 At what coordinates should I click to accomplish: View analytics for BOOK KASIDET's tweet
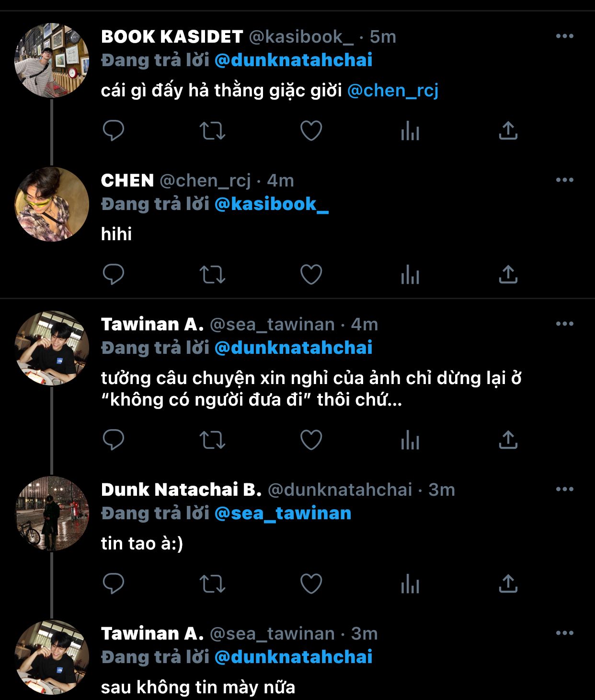(x=410, y=130)
